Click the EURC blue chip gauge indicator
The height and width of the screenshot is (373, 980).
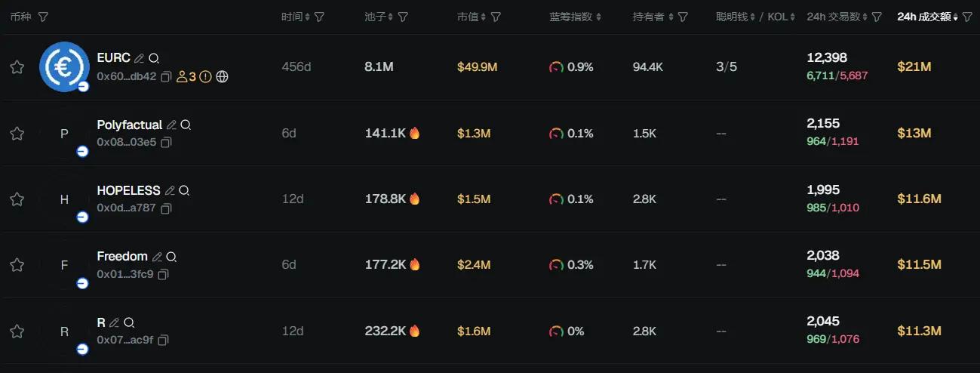point(556,67)
